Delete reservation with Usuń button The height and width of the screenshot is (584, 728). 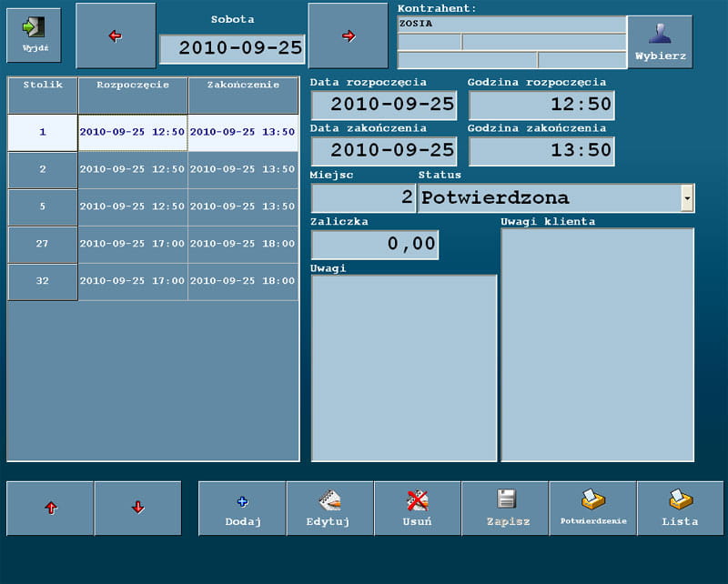point(417,508)
